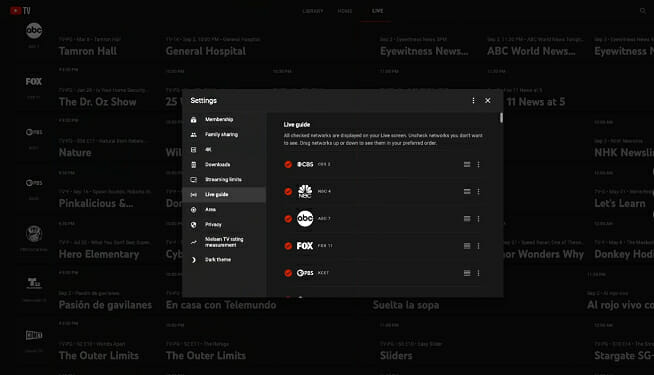Viewport: 654px width, 375px height.
Task: Click the FOX channel logo in guide
Action: [x=34, y=81]
